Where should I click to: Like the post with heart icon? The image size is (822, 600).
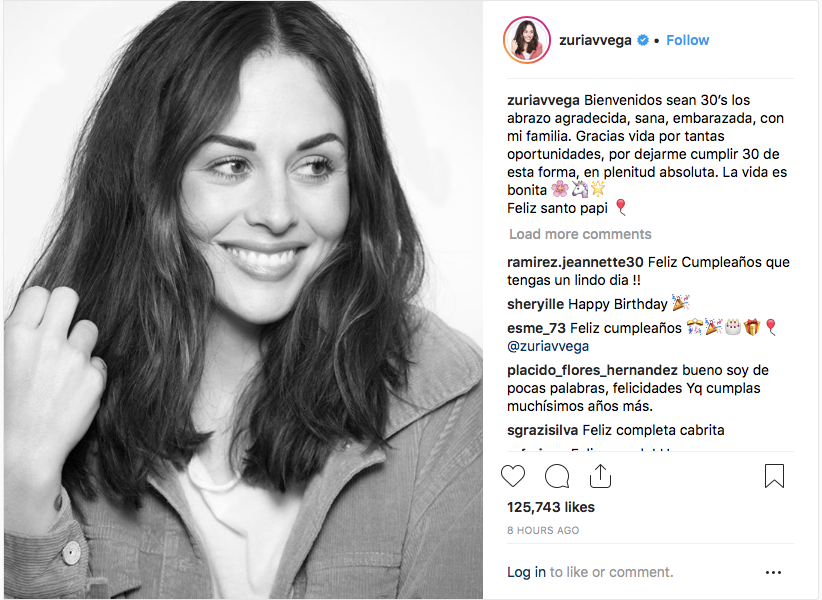(513, 476)
